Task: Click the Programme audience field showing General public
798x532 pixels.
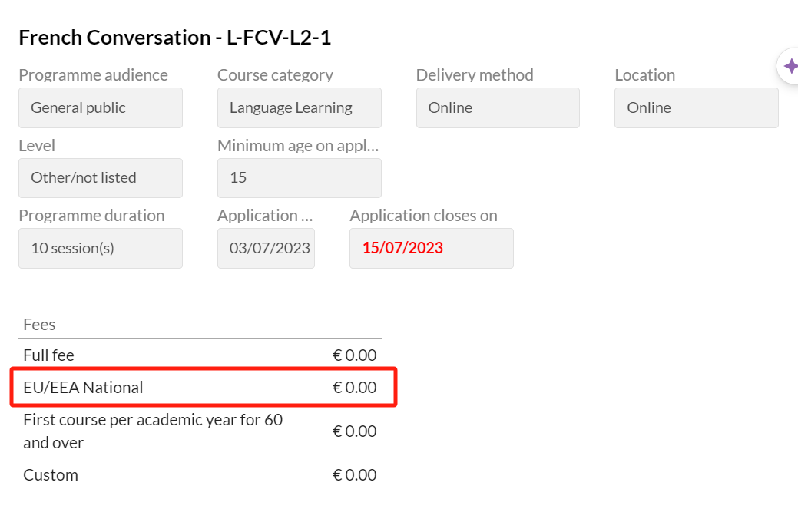Action: click(101, 107)
